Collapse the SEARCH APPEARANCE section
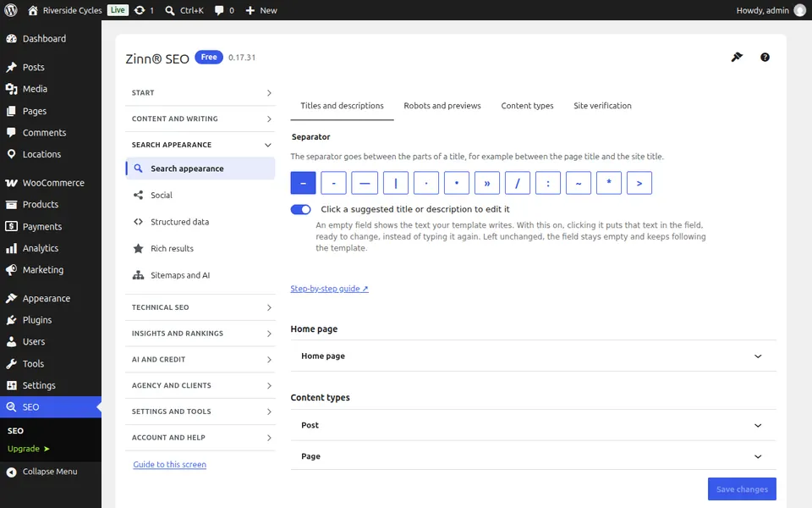The height and width of the screenshot is (508, 812). (200, 145)
